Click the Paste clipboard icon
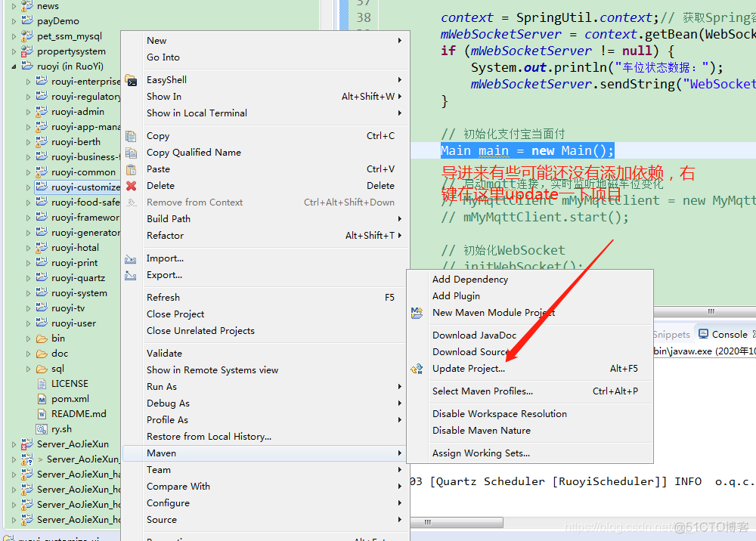 point(131,169)
